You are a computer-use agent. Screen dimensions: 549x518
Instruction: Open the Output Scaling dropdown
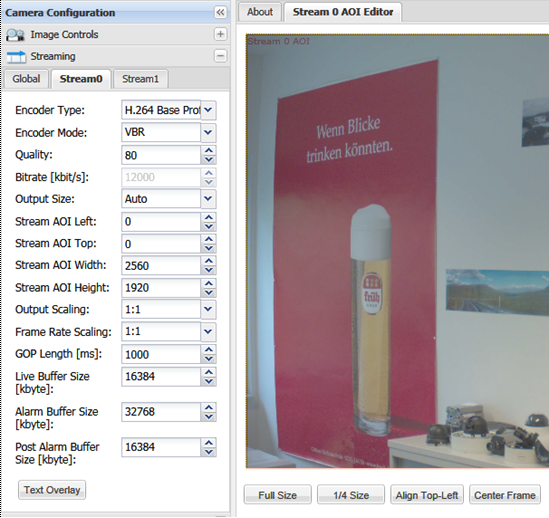(x=208, y=309)
